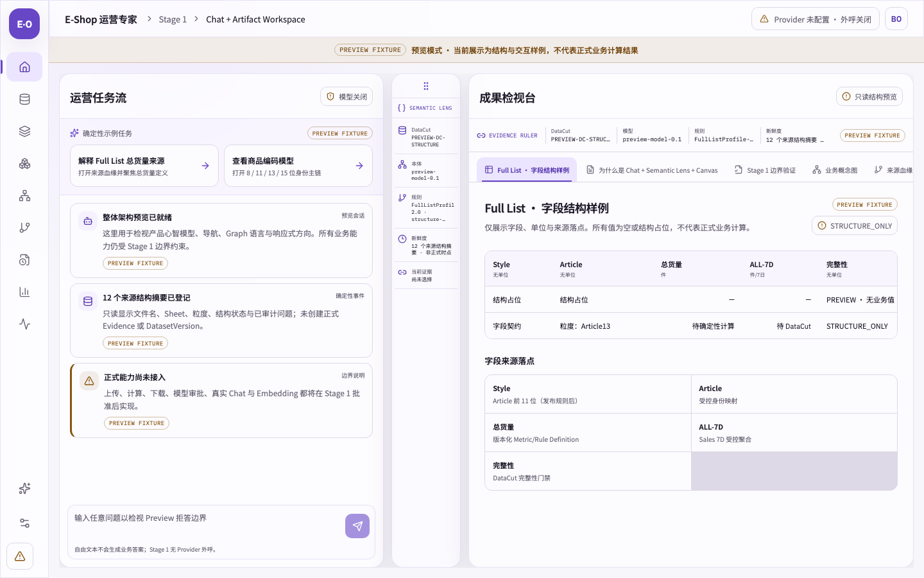Click the 新鲜度 clock icon in Semantic Lens

click(402, 239)
